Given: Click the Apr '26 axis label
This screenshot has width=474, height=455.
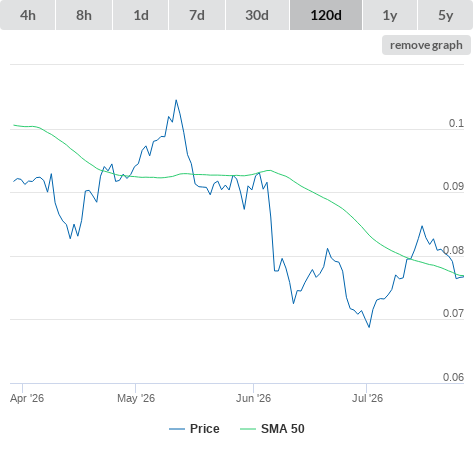Looking at the screenshot, I should tap(27, 398).
